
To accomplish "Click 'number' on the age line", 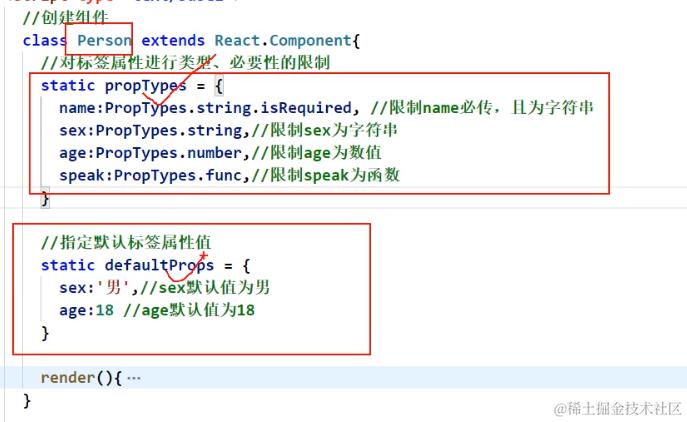I will (x=215, y=152).
